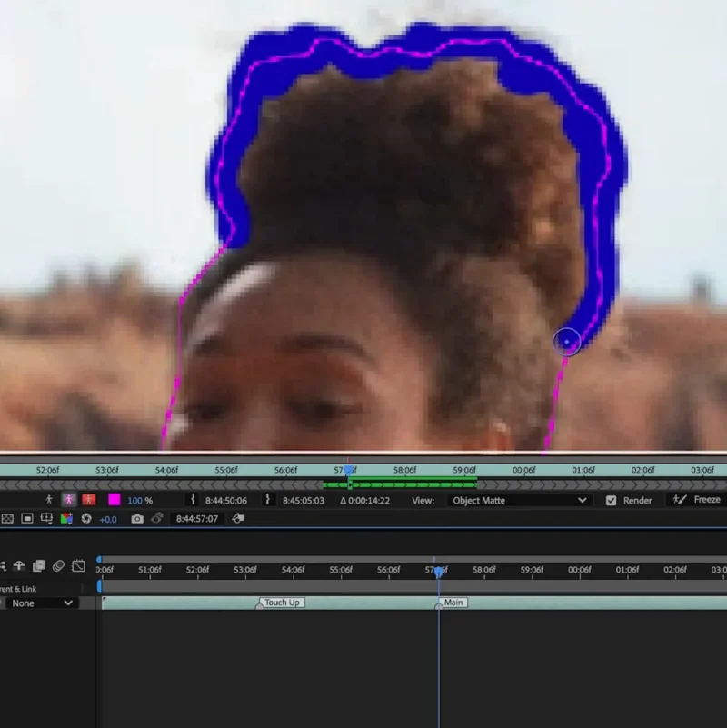Click the Touch Up timeline marker

coord(281,603)
